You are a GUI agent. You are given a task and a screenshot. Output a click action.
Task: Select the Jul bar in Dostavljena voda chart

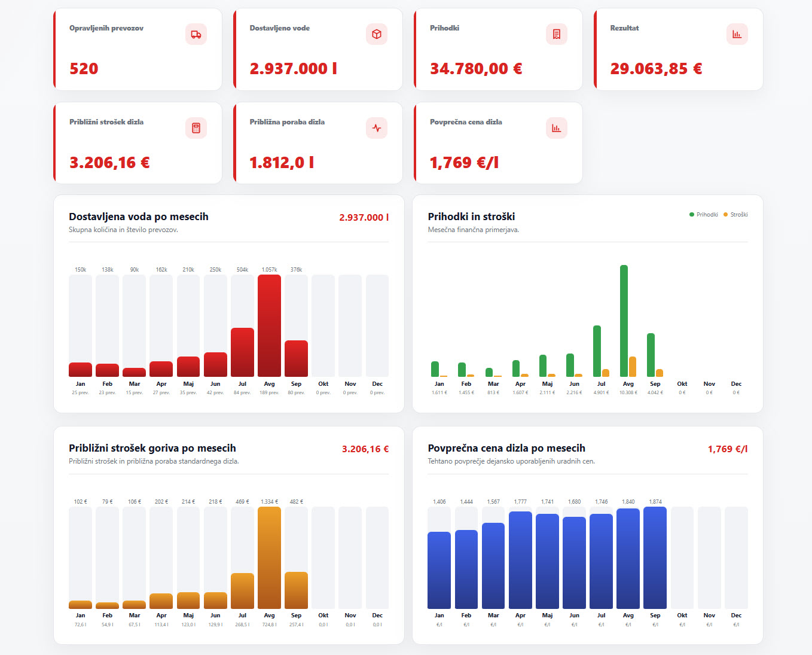click(242, 352)
